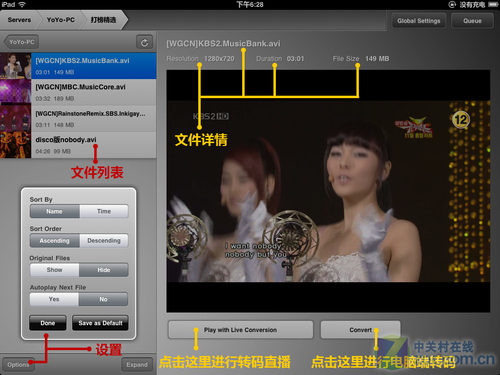The width and height of the screenshot is (500, 375).
Task: Click Done in the sort popup
Action: (x=48, y=323)
